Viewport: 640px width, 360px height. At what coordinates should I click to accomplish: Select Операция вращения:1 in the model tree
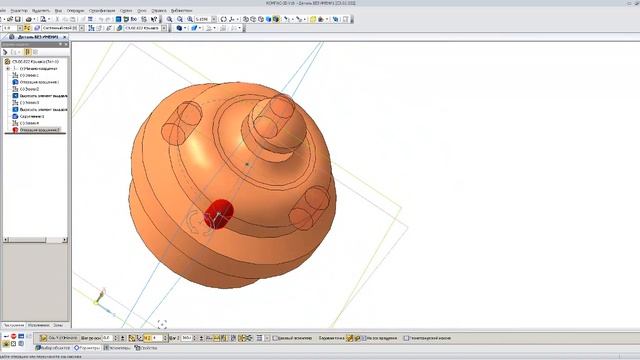39,82
